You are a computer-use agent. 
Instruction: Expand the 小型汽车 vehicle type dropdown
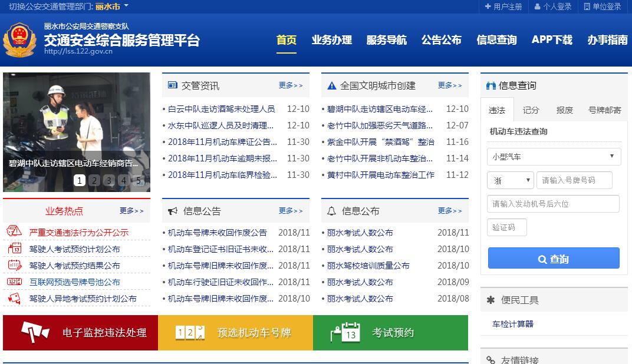click(x=553, y=157)
